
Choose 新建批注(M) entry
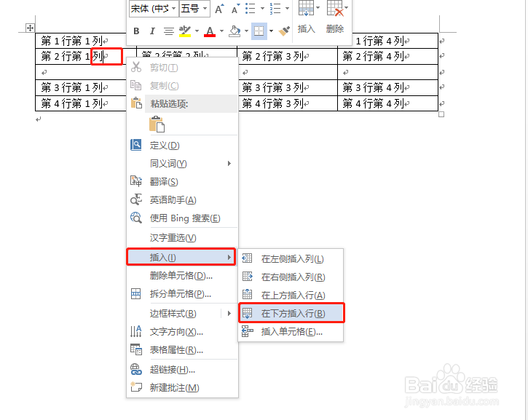183,388
